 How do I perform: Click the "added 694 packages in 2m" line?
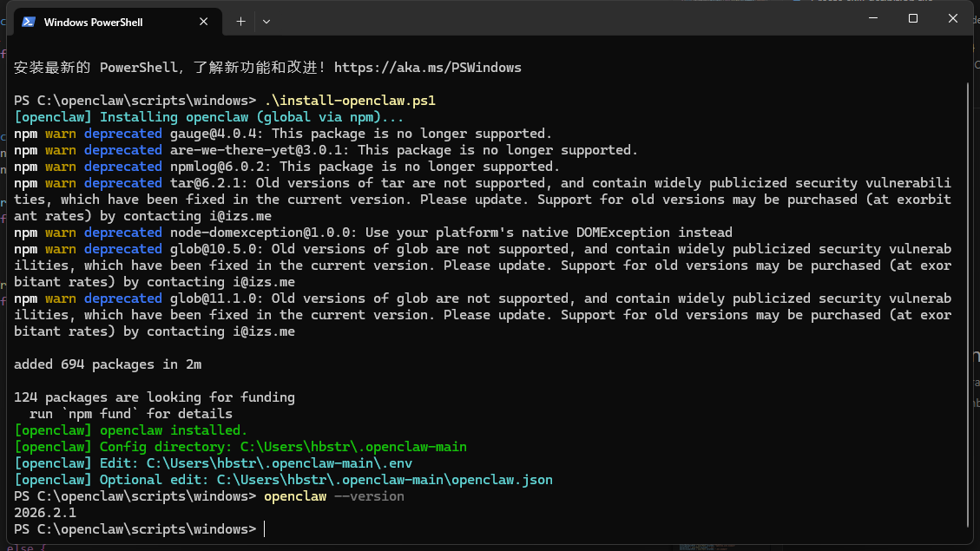coord(108,364)
